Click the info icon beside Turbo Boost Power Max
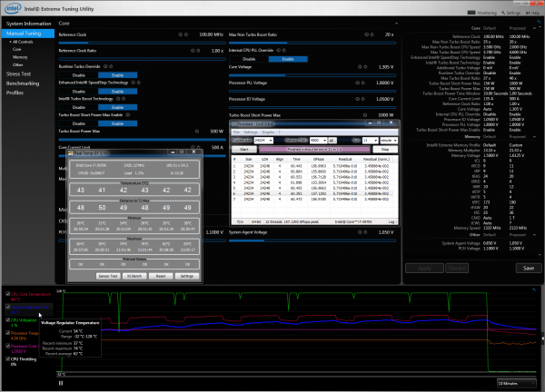545x392 pixels. pyautogui.click(x=197, y=132)
